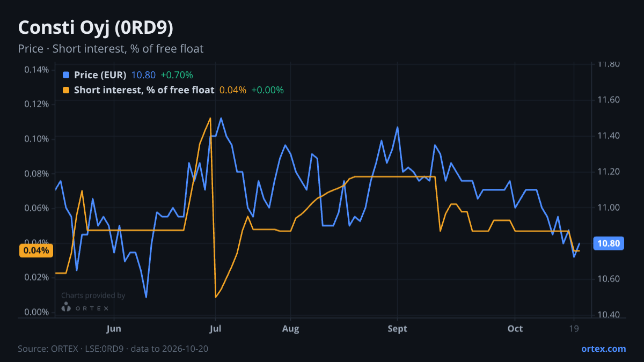The height and width of the screenshot is (362, 644).
Task: Click the blue Price legend swatch
Action: (66, 75)
